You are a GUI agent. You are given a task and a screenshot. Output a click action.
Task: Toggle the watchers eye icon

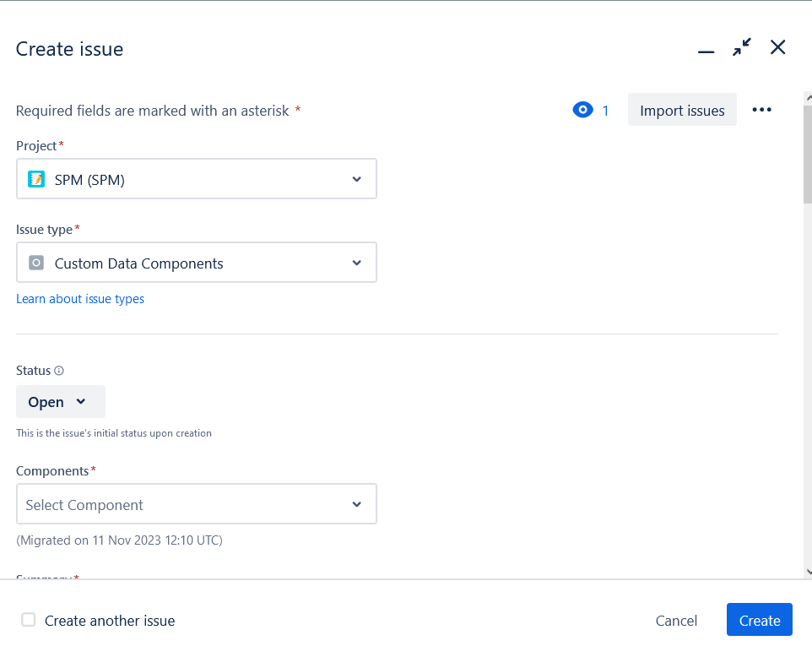pos(582,110)
